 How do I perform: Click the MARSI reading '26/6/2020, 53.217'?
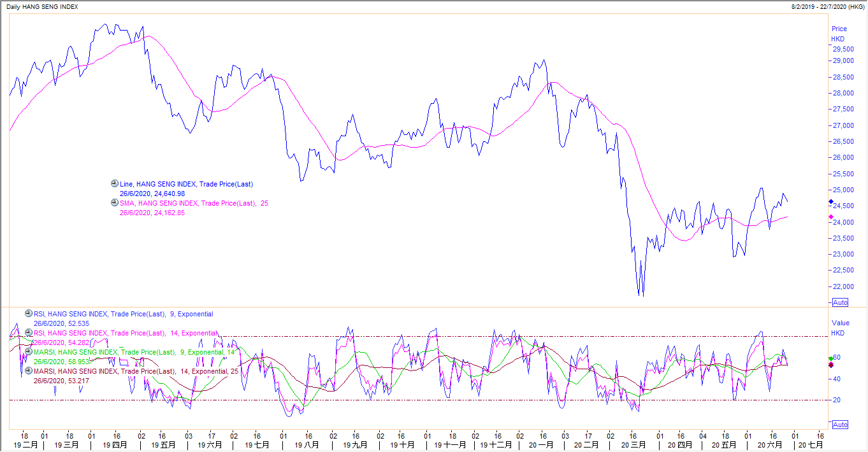pos(61,381)
